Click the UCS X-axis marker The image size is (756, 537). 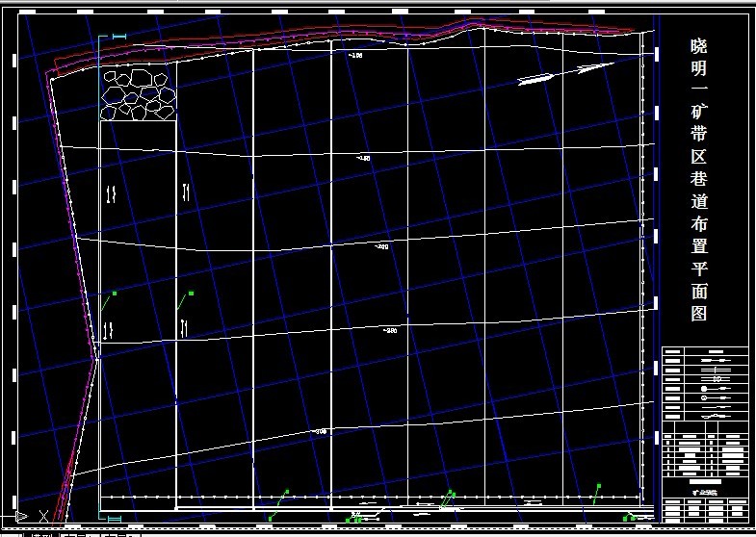pos(43,516)
